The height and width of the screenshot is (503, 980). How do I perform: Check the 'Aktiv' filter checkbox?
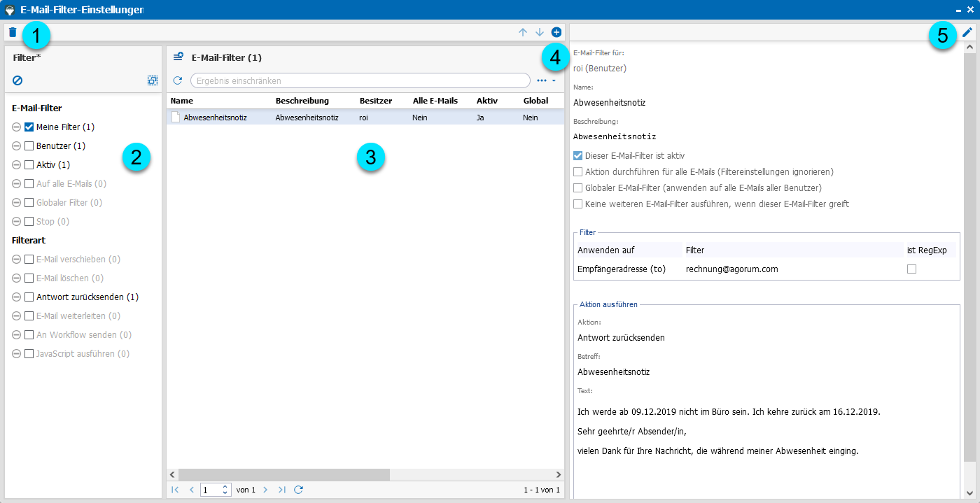tap(29, 165)
